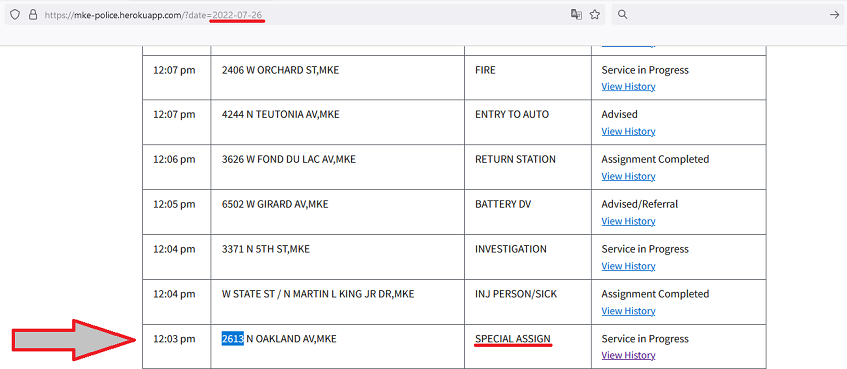Click the padlock site security icon

(33, 15)
